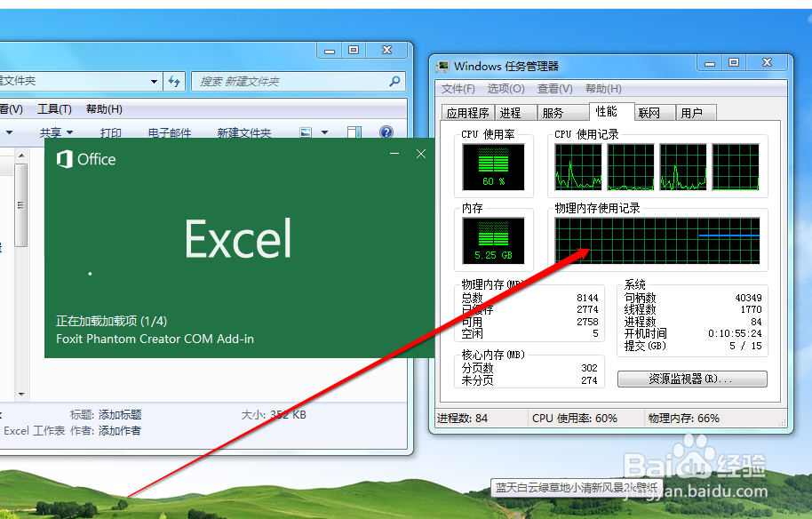Screen dimensions: 812x519
Task: Open the 工具(T) menu in Explorer
Action: [x=54, y=109]
